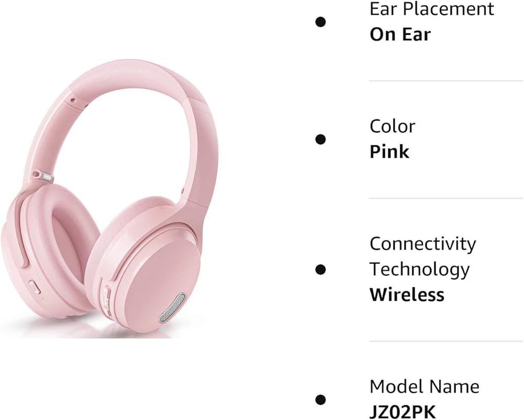Click the "On Ear" value text
524x420 pixels.
[400, 35]
